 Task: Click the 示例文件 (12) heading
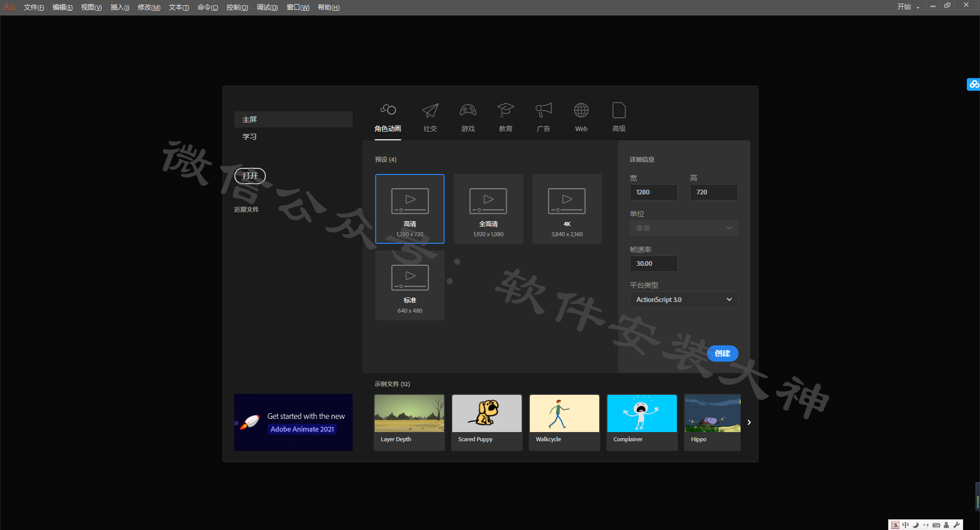(392, 384)
